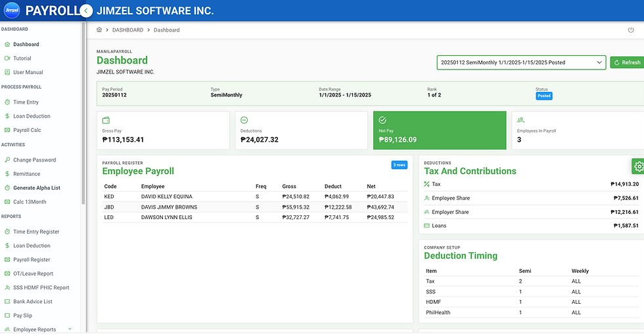Viewport: 644px width, 334px height.
Task: Click the home breadcrumb icon
Action: click(99, 30)
